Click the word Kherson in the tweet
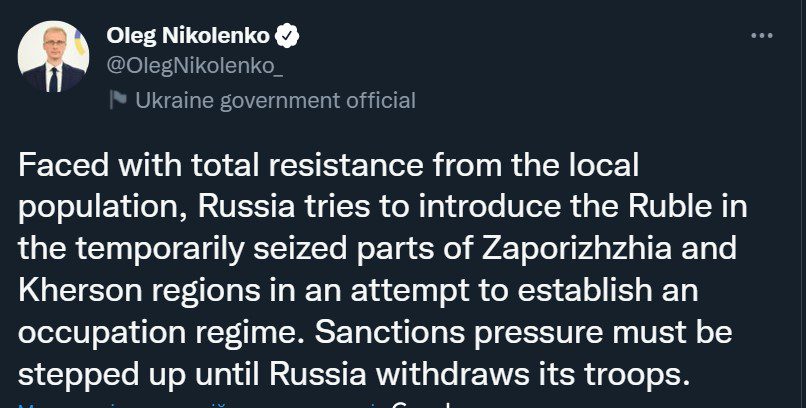 (81, 290)
